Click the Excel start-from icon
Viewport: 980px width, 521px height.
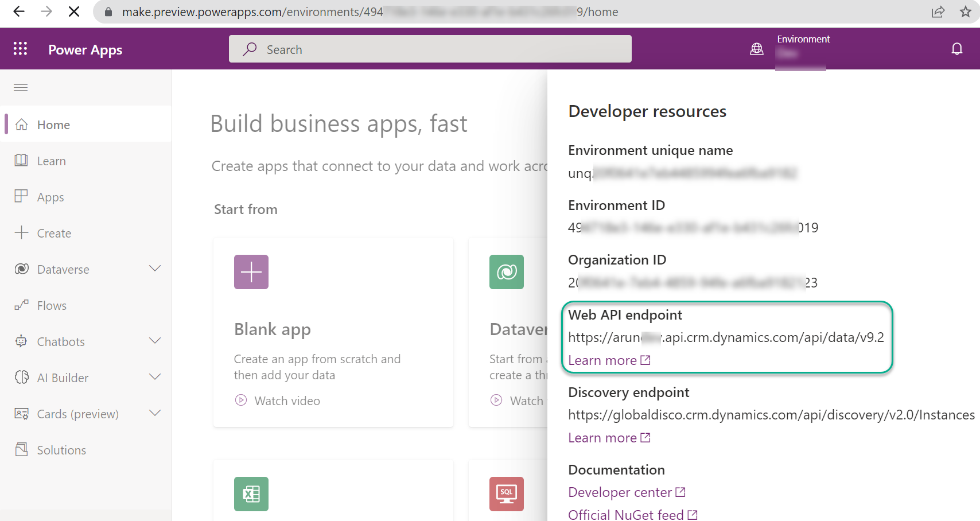(251, 493)
